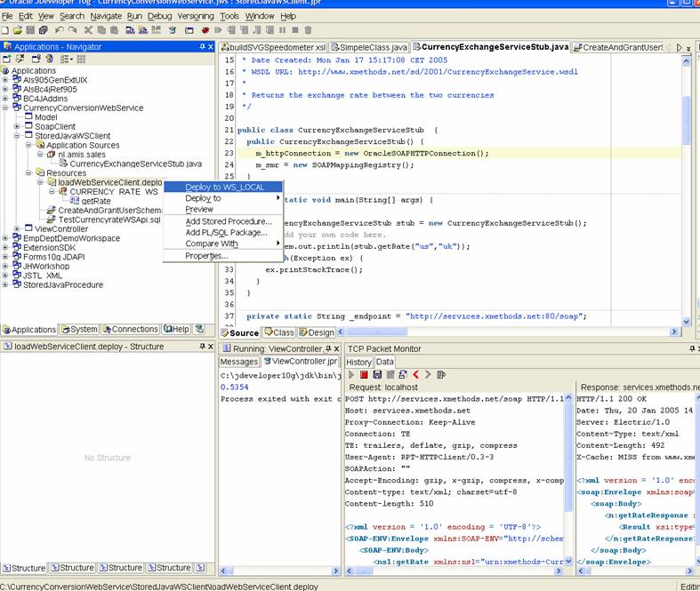This screenshot has width=700, height=591.
Task: Open the History tab in TCP Packet Monitor
Action: pyautogui.click(x=358, y=362)
